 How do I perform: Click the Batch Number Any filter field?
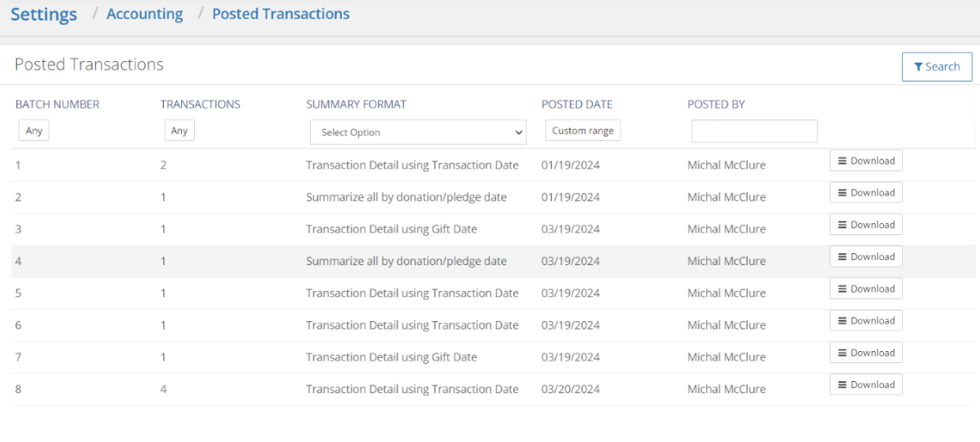34,131
